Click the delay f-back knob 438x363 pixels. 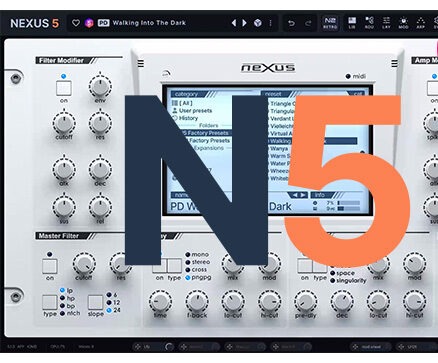[197, 302]
